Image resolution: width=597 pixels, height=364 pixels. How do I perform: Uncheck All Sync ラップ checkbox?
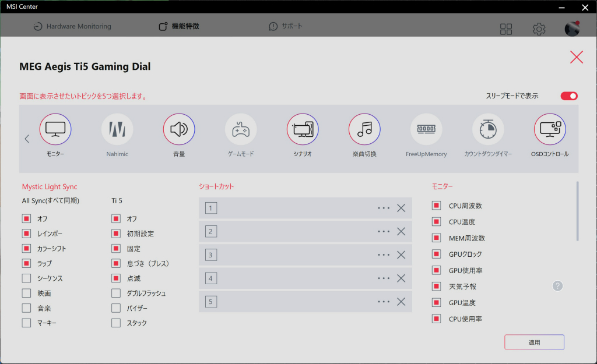[x=26, y=263]
